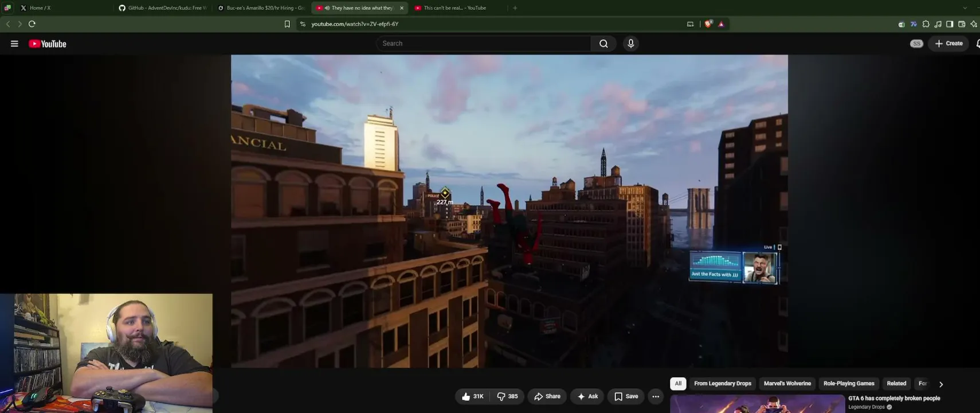Open Brave Rewards triangle icon
Image resolution: width=980 pixels, height=413 pixels.
pyautogui.click(x=721, y=24)
